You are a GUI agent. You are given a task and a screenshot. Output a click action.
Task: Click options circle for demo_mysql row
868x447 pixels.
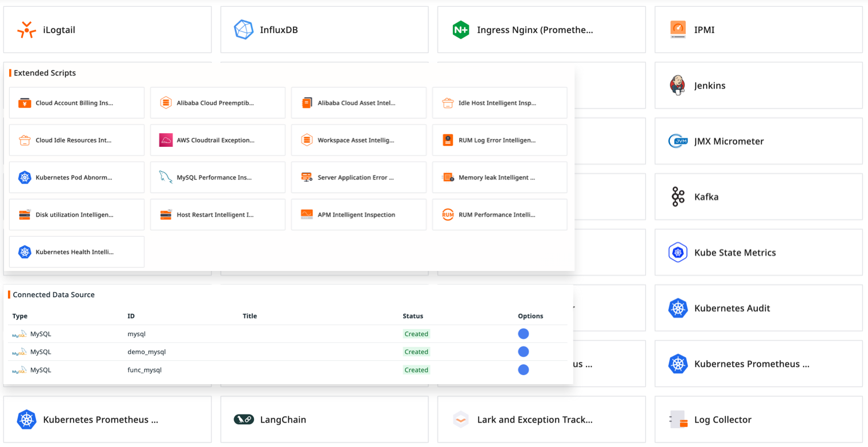[523, 352]
